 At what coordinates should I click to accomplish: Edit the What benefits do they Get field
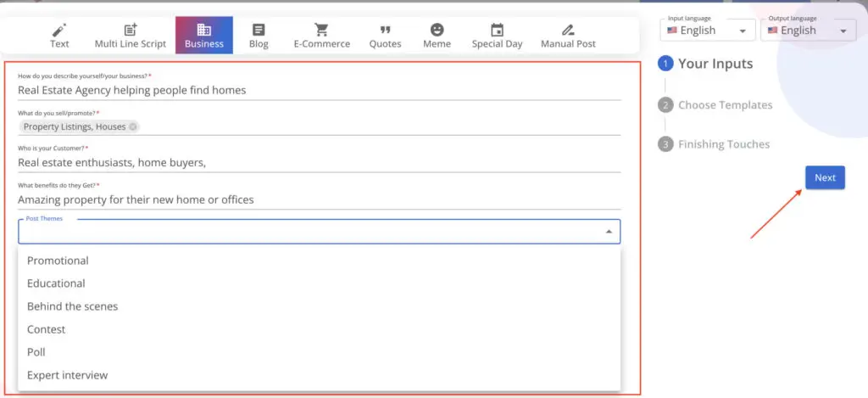[x=320, y=199]
